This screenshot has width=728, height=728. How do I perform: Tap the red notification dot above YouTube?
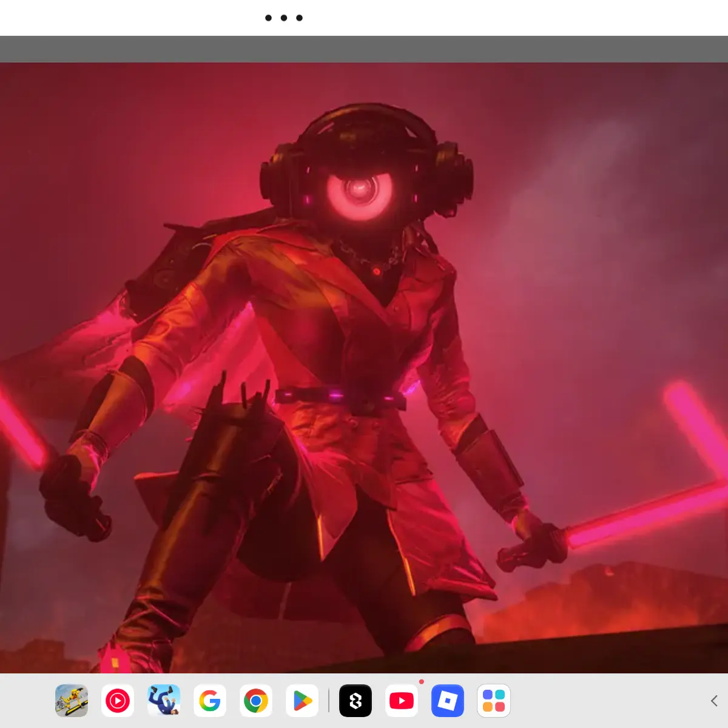click(x=422, y=682)
